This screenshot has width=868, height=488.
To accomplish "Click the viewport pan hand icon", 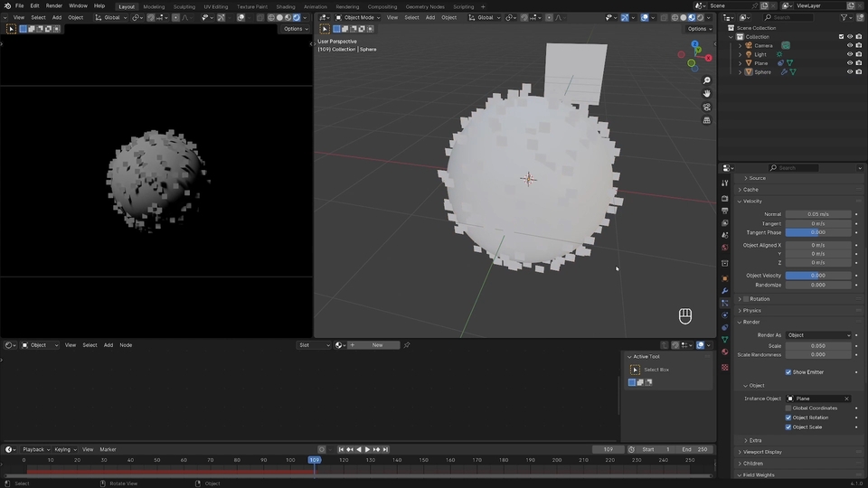I will (707, 94).
